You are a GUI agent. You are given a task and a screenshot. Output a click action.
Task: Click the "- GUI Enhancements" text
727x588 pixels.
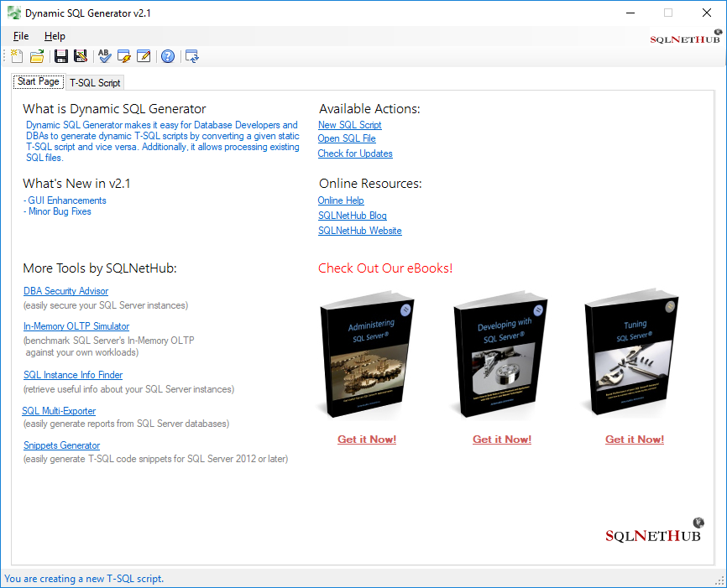(65, 200)
